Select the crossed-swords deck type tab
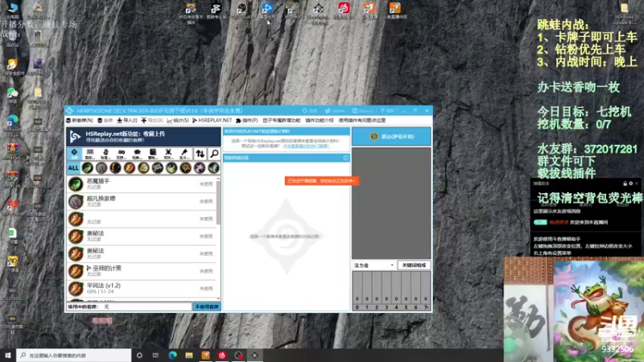 coord(168,154)
